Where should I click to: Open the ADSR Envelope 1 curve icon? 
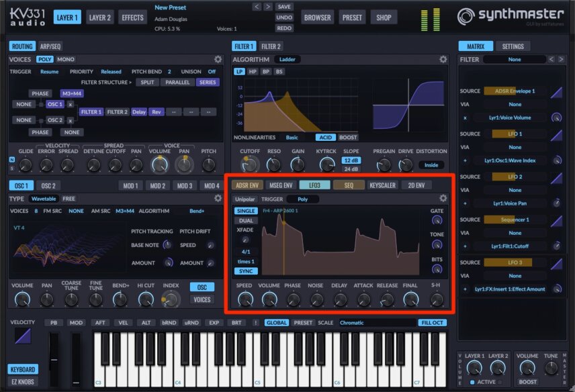click(x=556, y=91)
